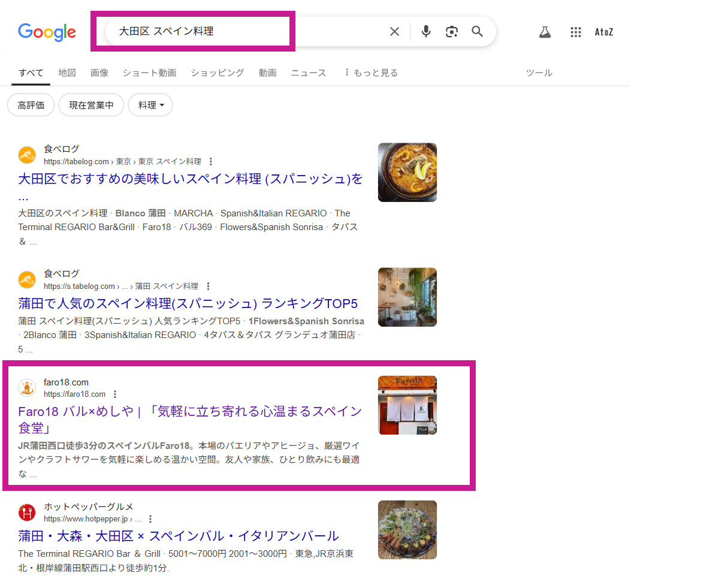Viewport: 725px width, 588px height.
Task: Click the Faro18 storefront thumbnail
Action: 407,405
